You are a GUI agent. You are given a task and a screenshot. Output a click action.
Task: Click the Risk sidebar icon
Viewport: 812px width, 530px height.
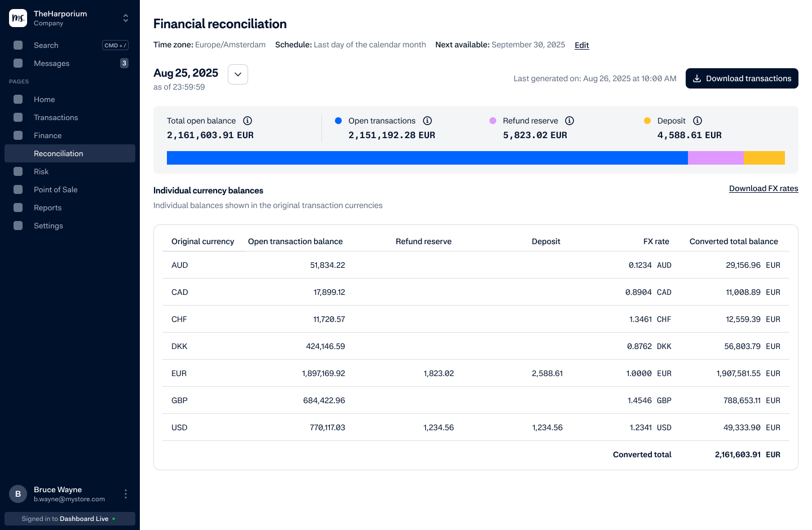(18, 171)
